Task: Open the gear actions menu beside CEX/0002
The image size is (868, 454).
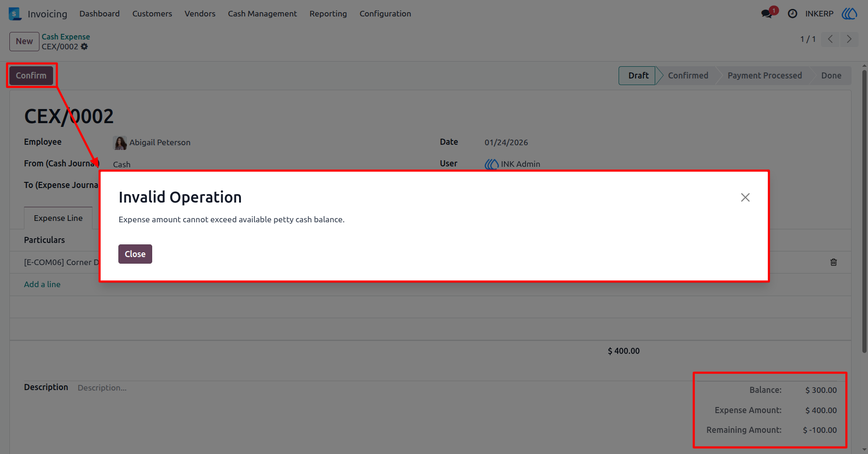Action: [85, 47]
